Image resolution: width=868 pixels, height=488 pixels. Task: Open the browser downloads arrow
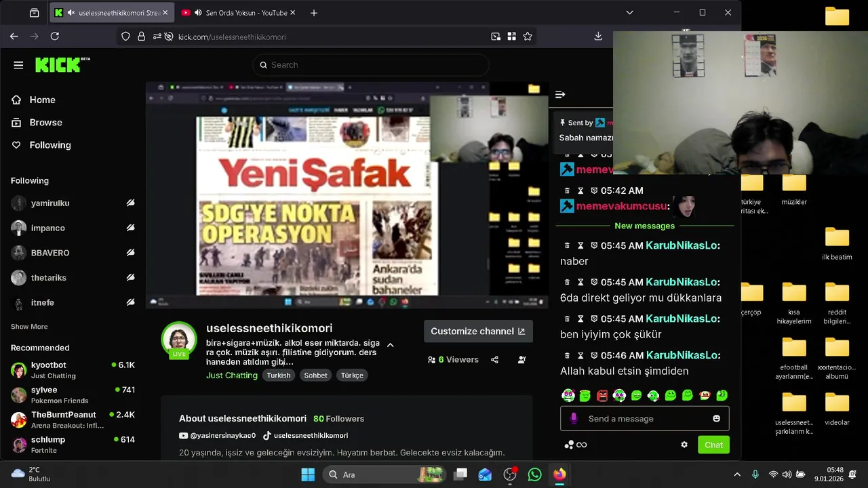tap(598, 37)
